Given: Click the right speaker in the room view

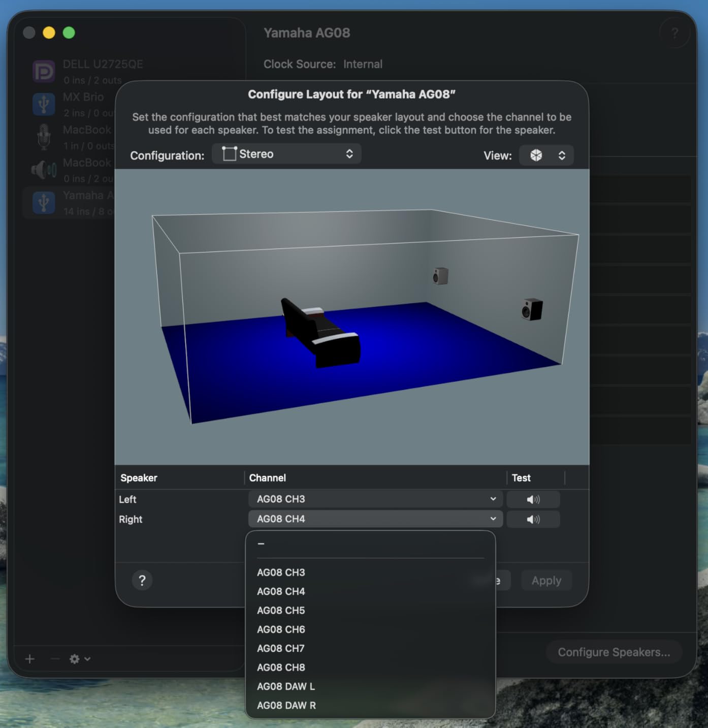Looking at the screenshot, I should tap(532, 309).
